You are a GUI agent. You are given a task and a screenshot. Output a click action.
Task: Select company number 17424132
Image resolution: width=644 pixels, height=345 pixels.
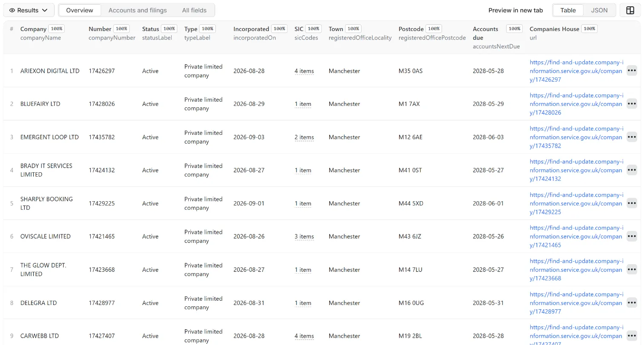click(x=102, y=170)
